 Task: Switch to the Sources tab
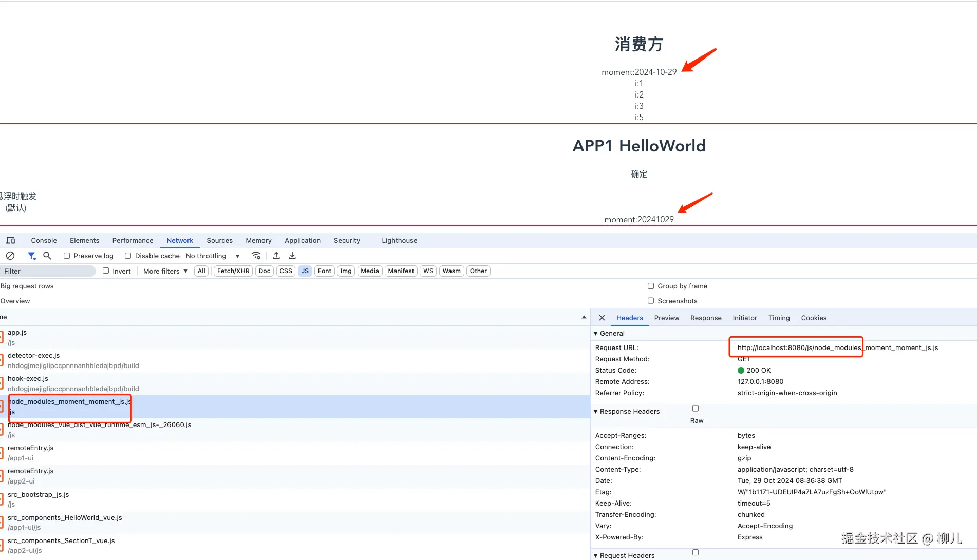219,240
